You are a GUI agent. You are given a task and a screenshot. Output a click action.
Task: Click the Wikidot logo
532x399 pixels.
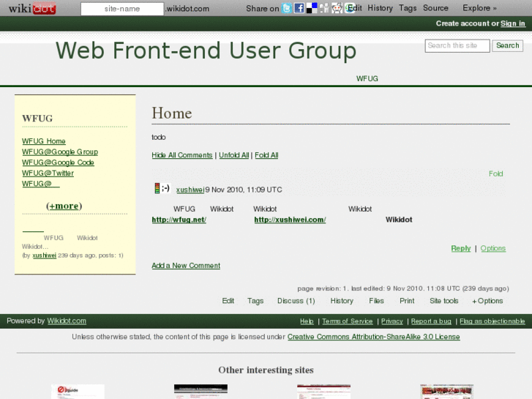[x=32, y=8]
